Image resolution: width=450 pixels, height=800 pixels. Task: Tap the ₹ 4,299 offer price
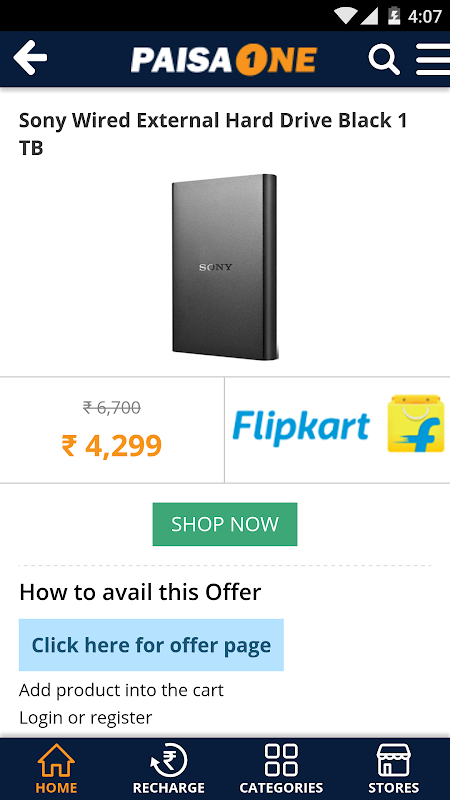click(111, 445)
